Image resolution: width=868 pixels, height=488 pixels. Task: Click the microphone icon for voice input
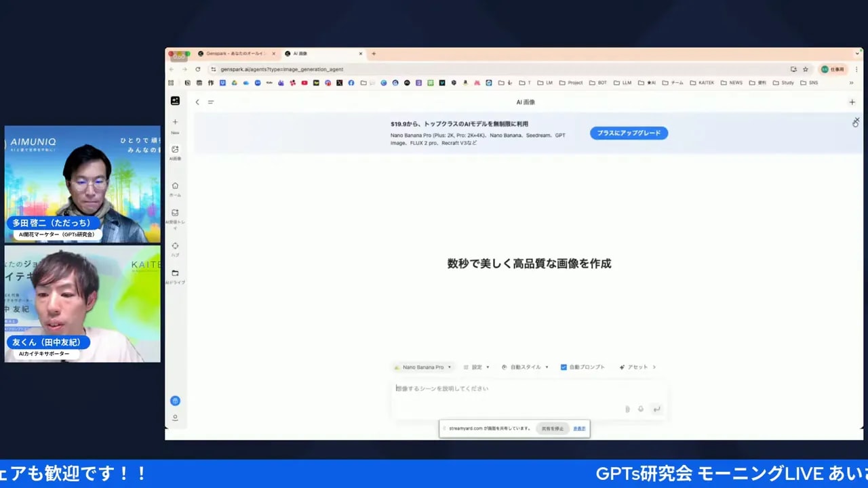click(641, 409)
